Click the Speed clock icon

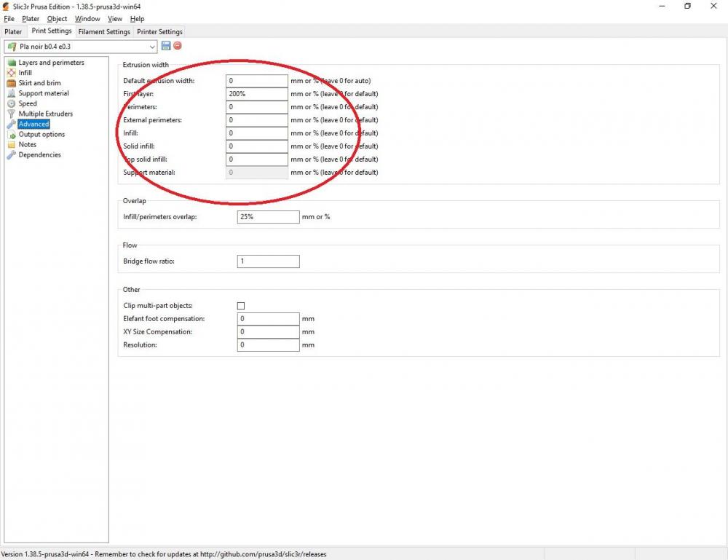click(x=12, y=103)
